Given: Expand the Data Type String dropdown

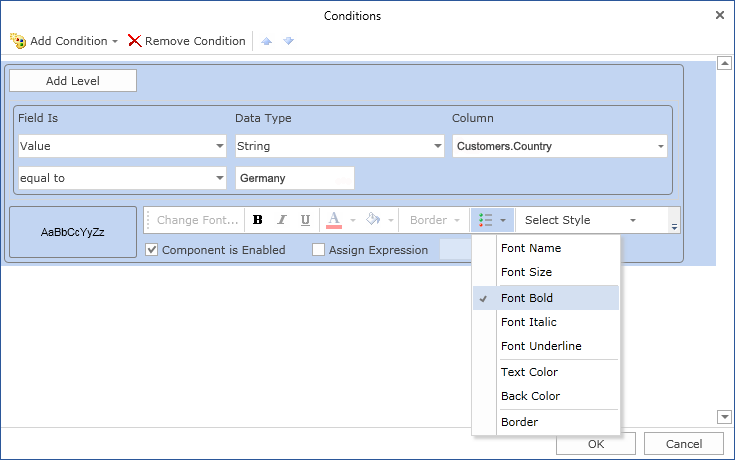Looking at the screenshot, I should click(x=437, y=146).
